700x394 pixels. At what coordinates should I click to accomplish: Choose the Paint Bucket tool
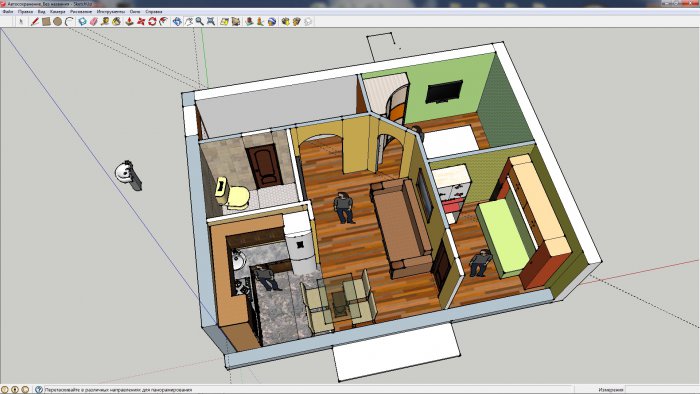click(x=117, y=21)
